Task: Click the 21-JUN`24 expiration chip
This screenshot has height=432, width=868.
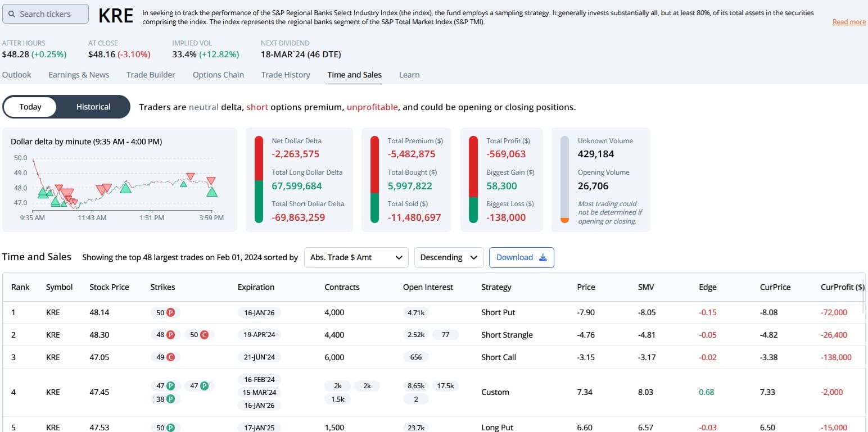Action: 259,357
